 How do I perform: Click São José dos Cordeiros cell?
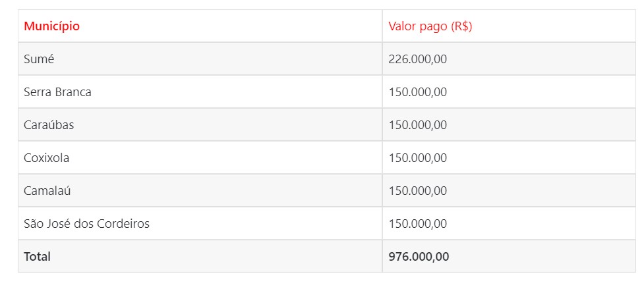tap(200, 223)
